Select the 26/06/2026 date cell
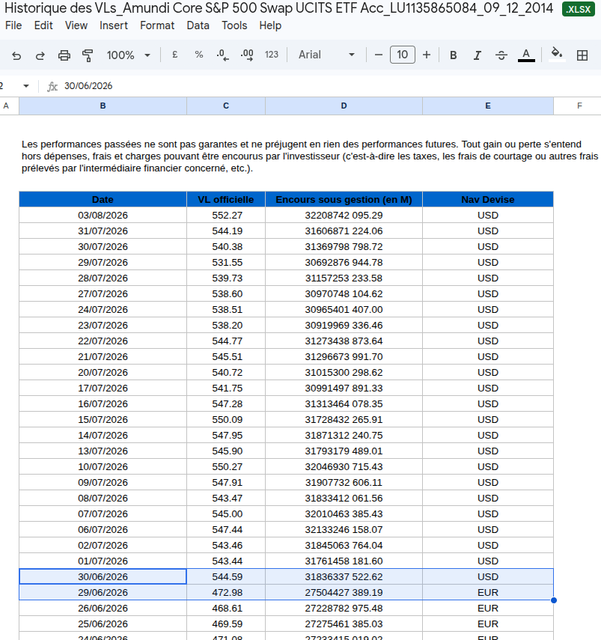 tap(103, 608)
